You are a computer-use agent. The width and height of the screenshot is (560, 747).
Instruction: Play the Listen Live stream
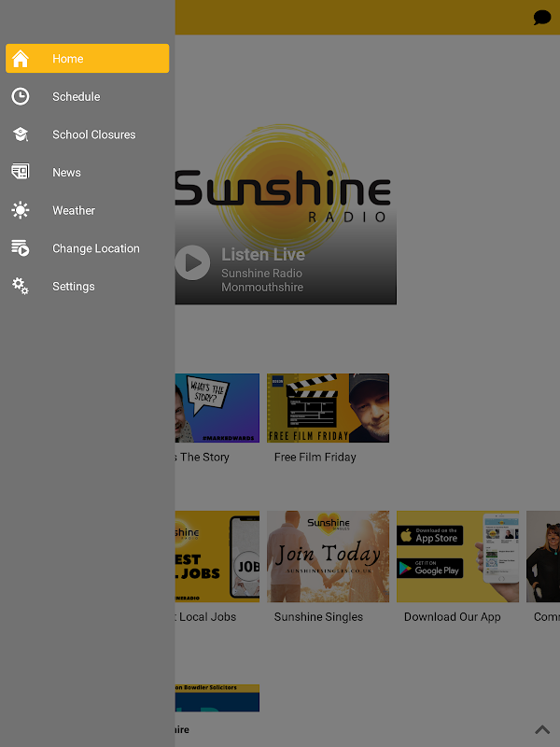pyautogui.click(x=192, y=262)
